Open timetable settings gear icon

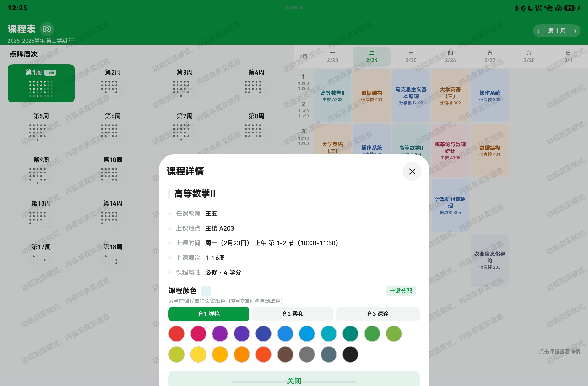(x=47, y=29)
